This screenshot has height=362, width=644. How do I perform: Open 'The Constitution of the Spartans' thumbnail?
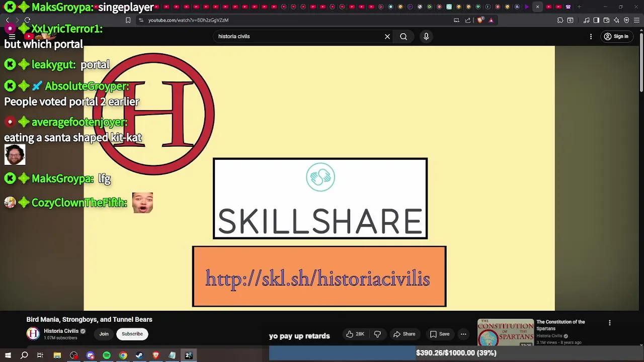[505, 333]
